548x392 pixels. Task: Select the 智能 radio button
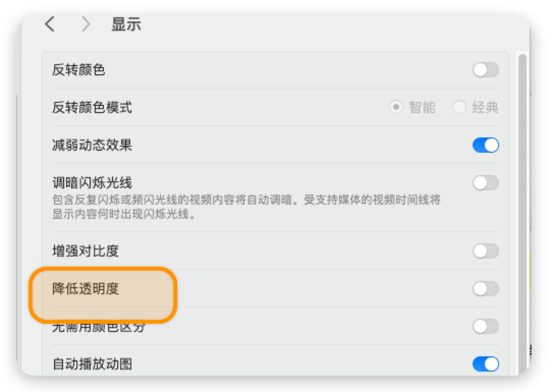point(396,107)
